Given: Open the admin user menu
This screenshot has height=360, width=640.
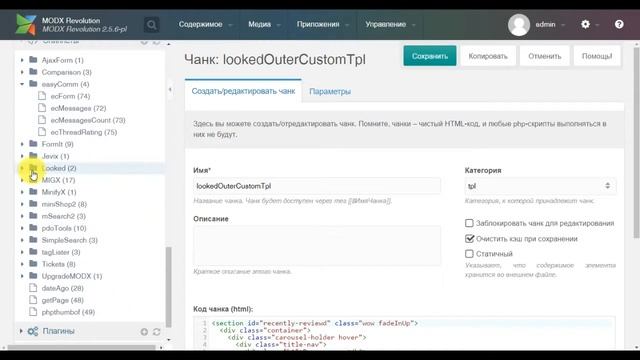Looking at the screenshot, I should (550, 24).
